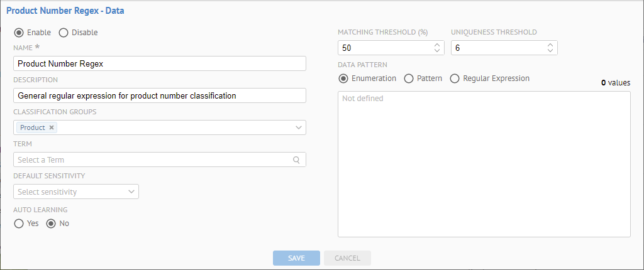Expand the Classification Groups dropdown
644x270 pixels.
coord(298,127)
